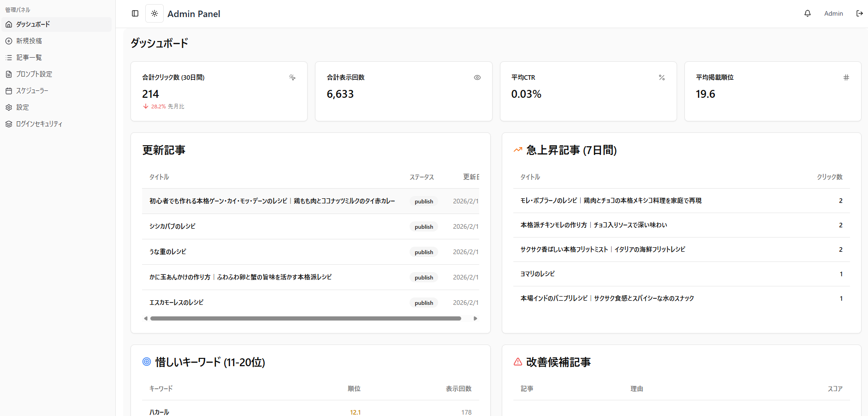Click the target icon beside 惜しいキーワード
868x416 pixels.
(147, 362)
